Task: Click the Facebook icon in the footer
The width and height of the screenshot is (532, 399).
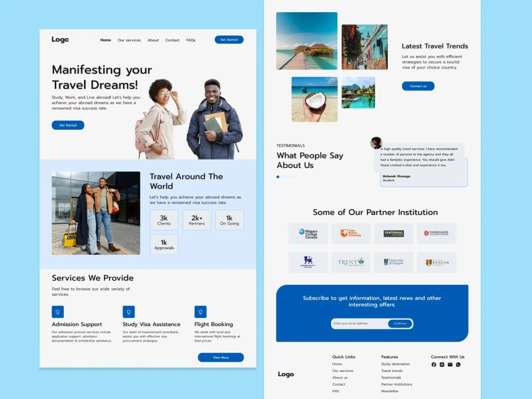Action: point(434,364)
